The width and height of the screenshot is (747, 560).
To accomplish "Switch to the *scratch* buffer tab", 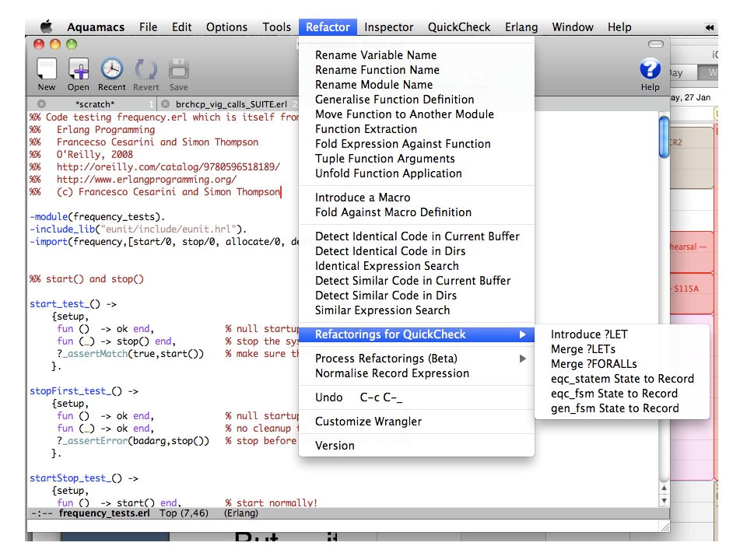I will (x=95, y=104).
